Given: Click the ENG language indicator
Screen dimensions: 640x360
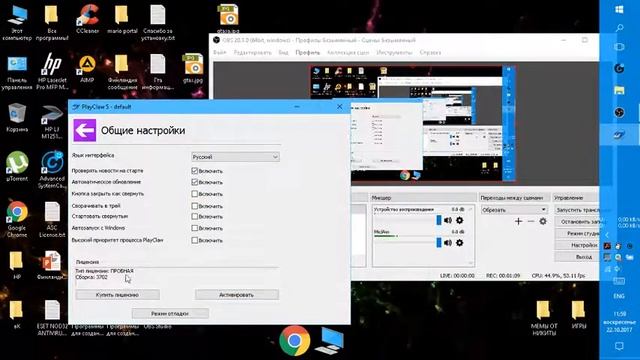Looking at the screenshot, I should point(619,296).
